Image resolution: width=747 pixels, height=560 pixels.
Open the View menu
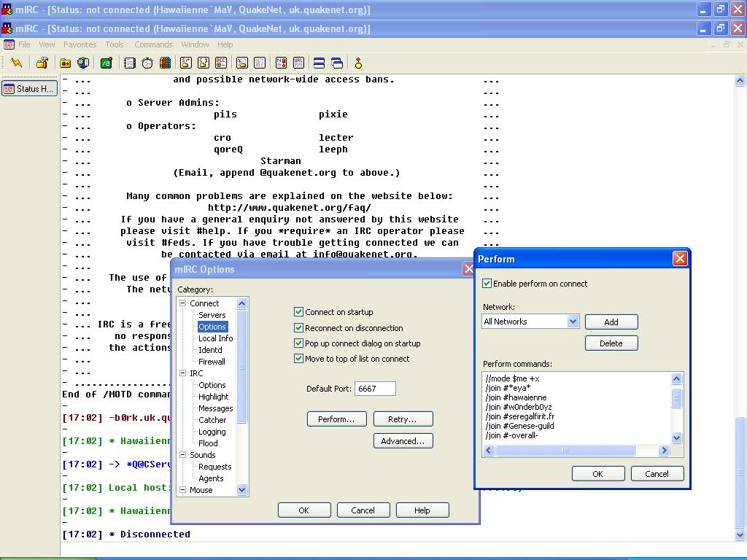click(x=47, y=44)
